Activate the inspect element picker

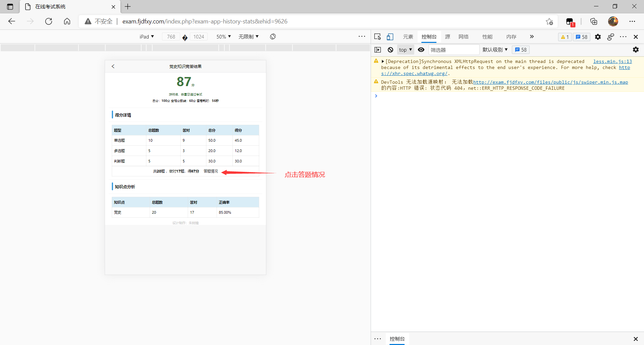(x=378, y=37)
